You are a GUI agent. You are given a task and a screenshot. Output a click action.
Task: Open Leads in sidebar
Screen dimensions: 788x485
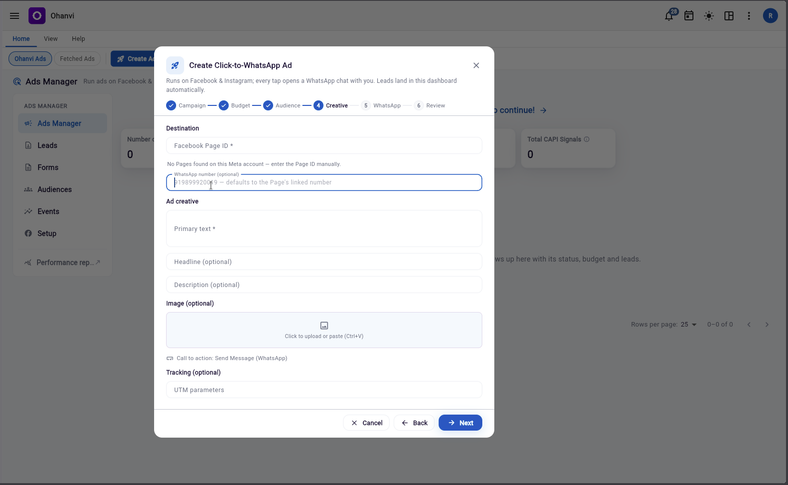(x=62, y=146)
